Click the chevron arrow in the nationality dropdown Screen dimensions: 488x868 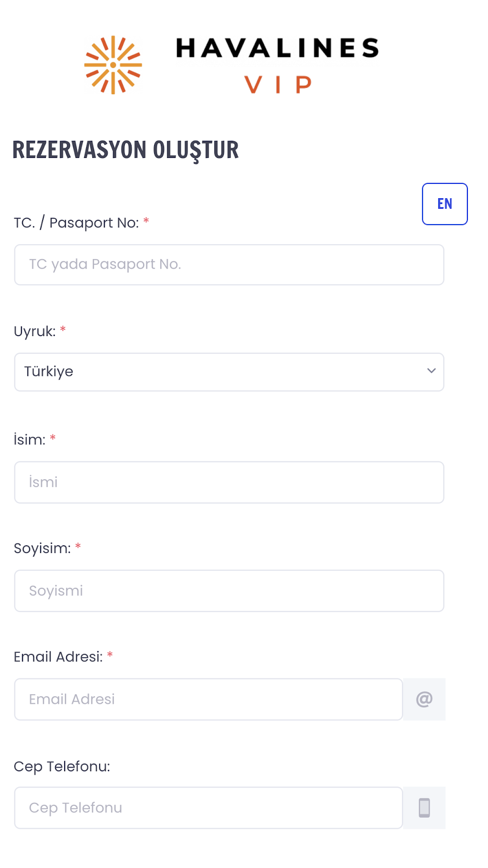coord(431,371)
